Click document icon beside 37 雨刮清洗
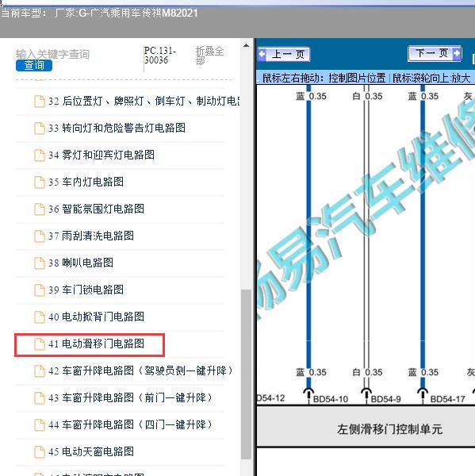The width and height of the screenshot is (475, 476). (x=40, y=236)
